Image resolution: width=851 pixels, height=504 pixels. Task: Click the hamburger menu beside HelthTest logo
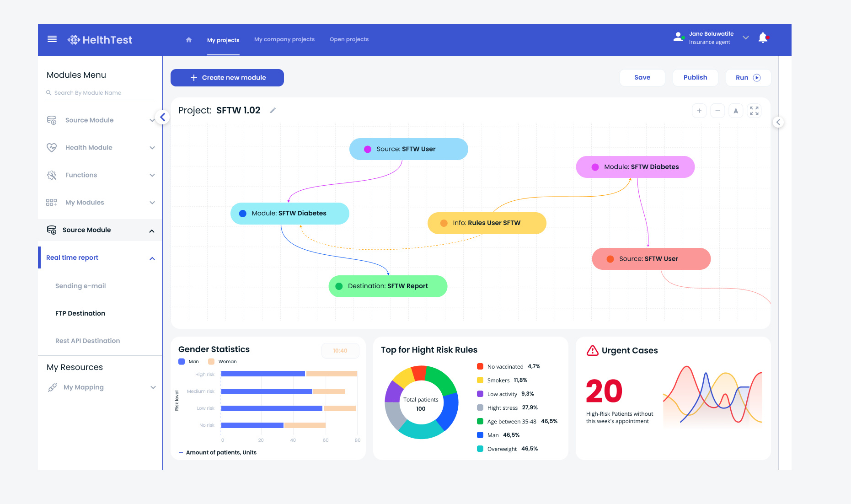click(x=52, y=39)
